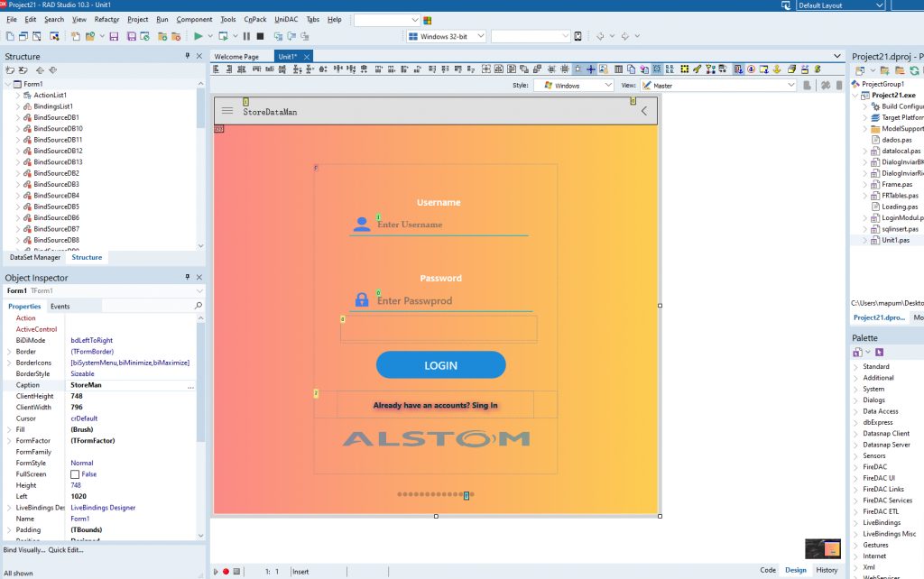Open the Default Layout dropdown
This screenshot has width=924, height=579.
click(879, 5)
